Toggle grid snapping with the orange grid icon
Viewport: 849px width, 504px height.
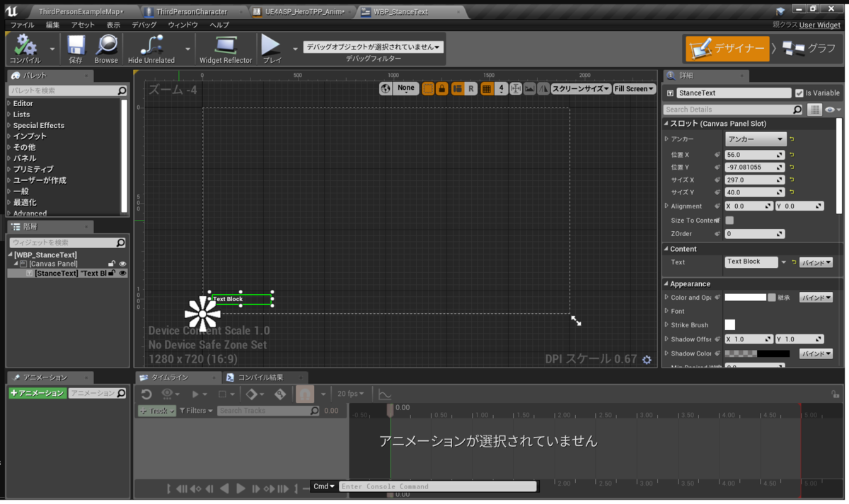[487, 89]
